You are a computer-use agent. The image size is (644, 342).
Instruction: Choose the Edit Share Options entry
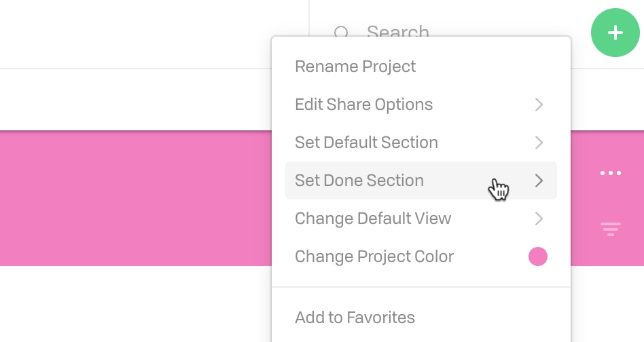point(421,104)
